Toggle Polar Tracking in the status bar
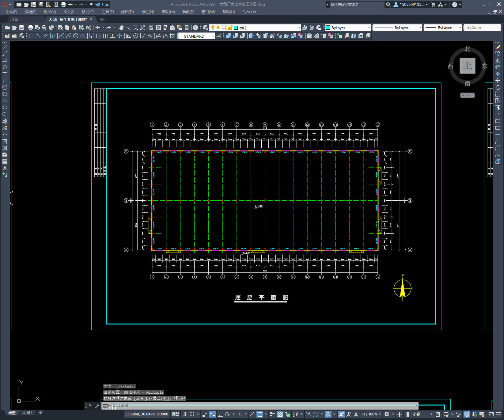The image size is (504, 420). (x=227, y=414)
